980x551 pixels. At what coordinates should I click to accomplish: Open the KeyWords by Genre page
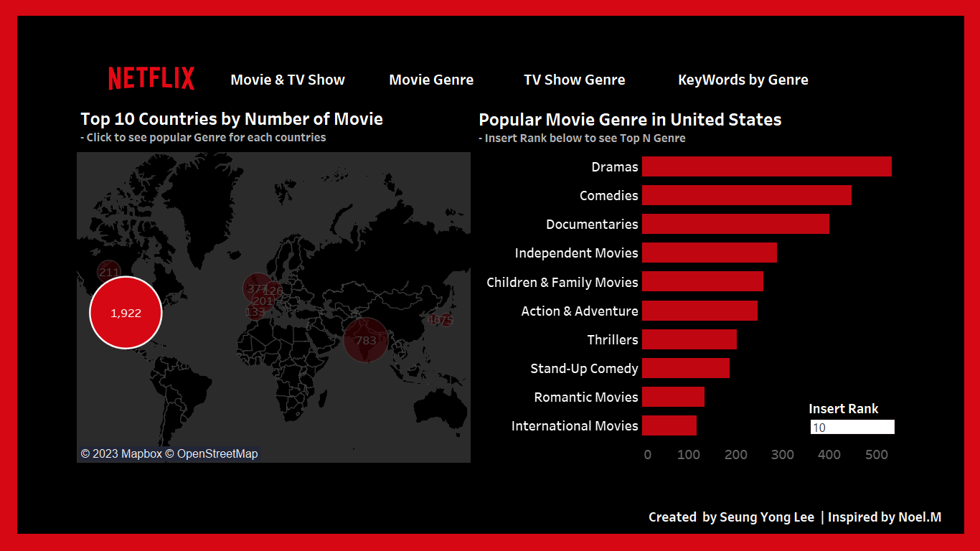pos(743,80)
